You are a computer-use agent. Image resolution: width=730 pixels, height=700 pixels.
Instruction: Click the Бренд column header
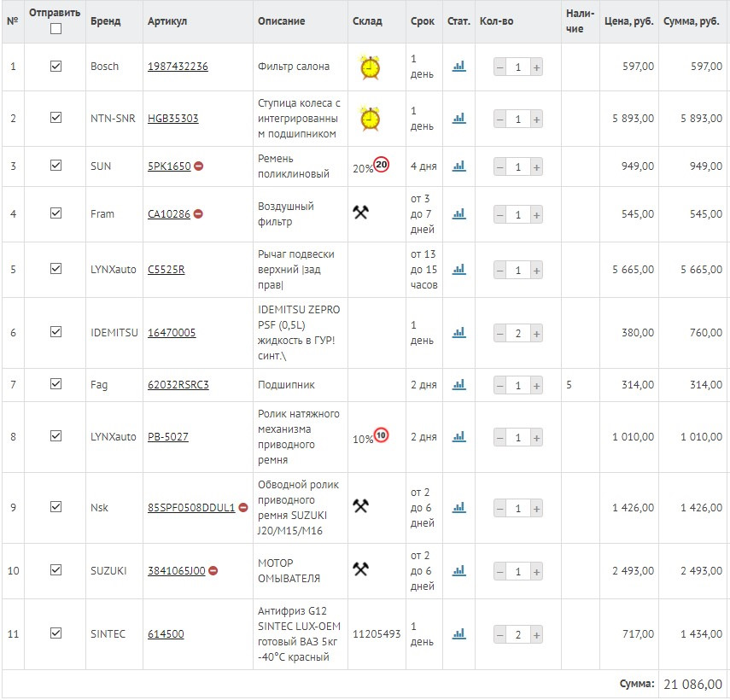106,21
